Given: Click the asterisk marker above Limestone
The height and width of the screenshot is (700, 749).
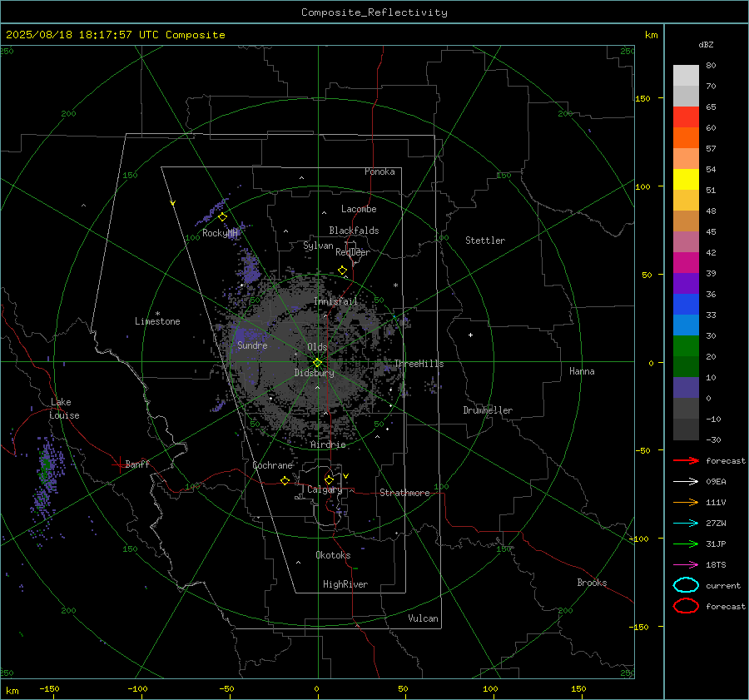Looking at the screenshot, I should click(x=157, y=314).
